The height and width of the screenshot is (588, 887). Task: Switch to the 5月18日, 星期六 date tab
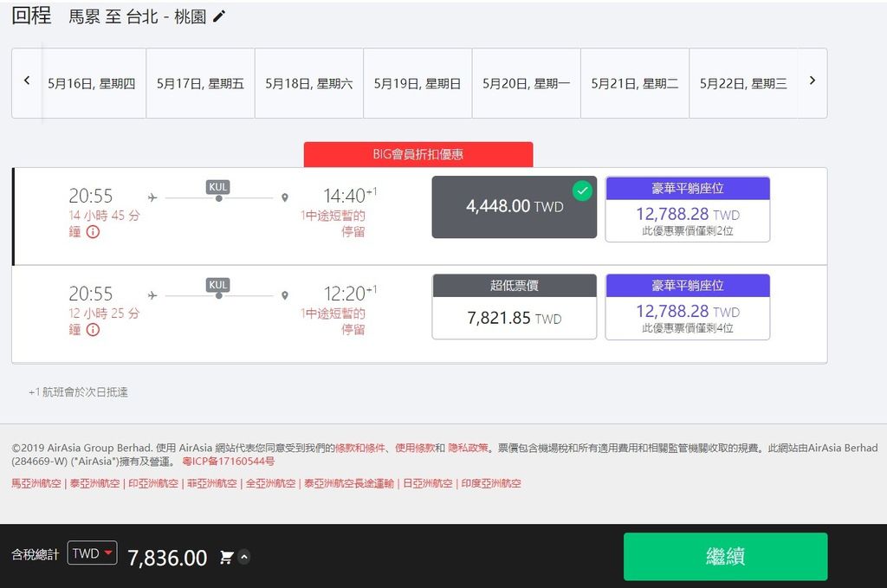308,84
